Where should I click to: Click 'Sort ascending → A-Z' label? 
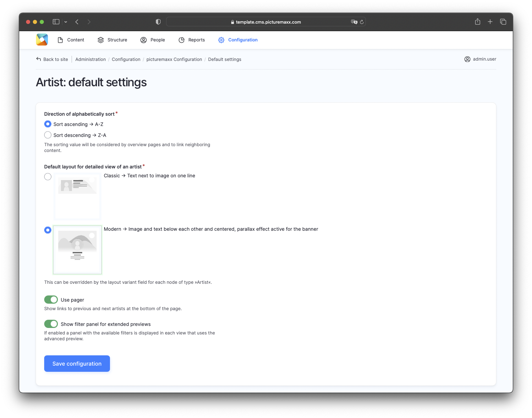click(78, 124)
